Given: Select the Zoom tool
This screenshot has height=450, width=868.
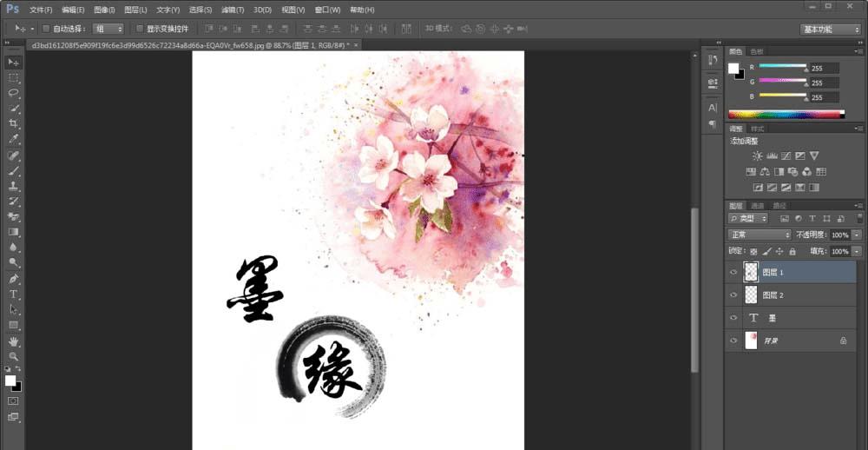Looking at the screenshot, I should click(x=13, y=356).
